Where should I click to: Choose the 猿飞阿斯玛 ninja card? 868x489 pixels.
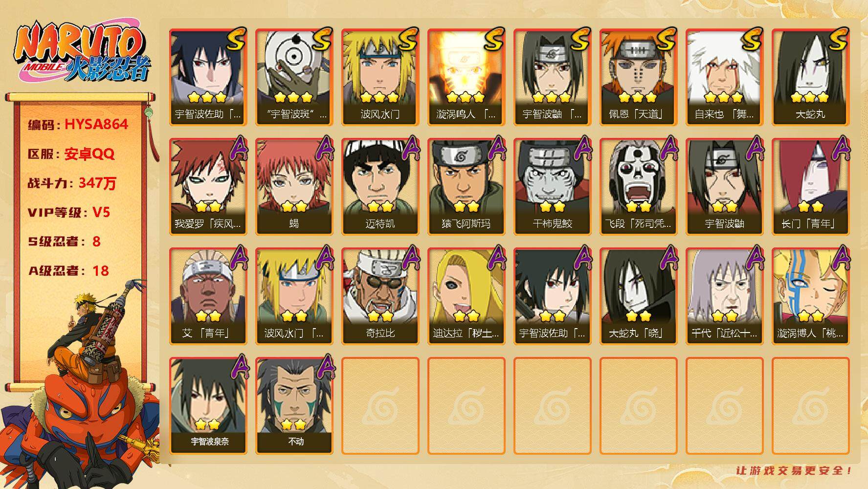[x=466, y=187]
